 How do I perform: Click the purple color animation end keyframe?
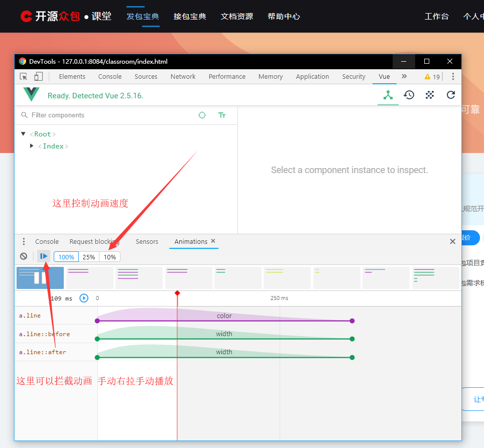coord(352,321)
